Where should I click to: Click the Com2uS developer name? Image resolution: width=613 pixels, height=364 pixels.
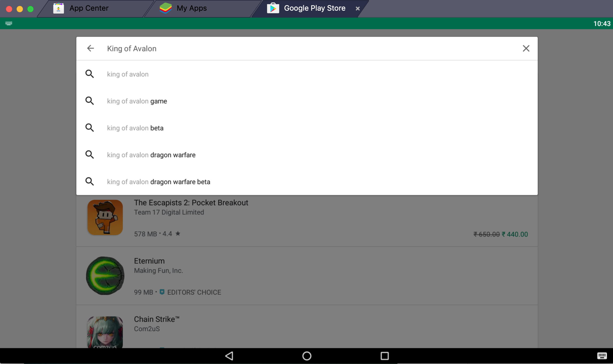pyautogui.click(x=147, y=329)
